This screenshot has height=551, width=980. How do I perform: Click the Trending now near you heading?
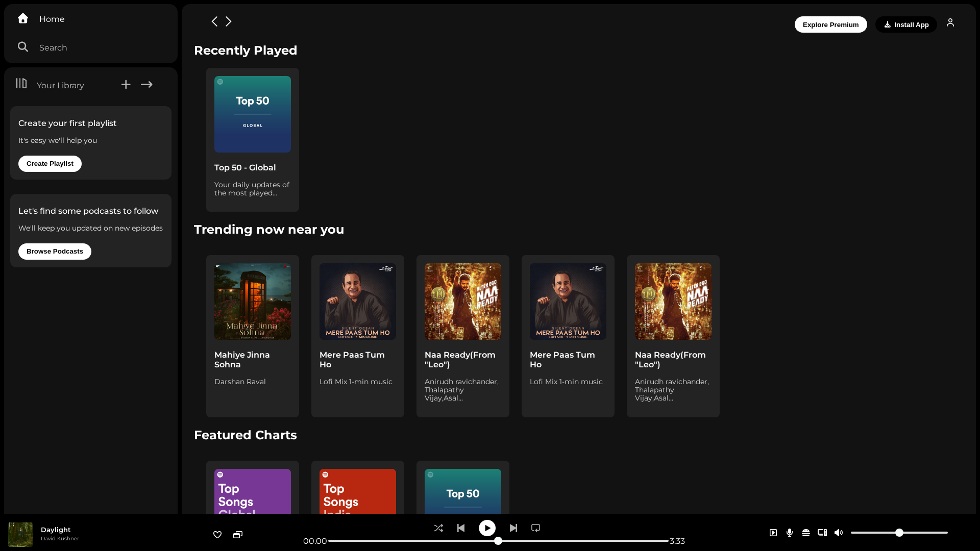point(269,230)
